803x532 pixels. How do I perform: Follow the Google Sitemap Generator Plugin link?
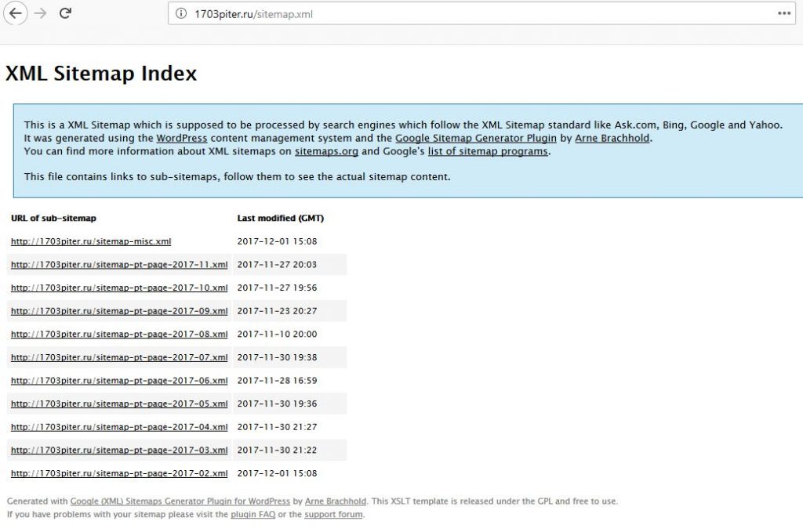476,138
